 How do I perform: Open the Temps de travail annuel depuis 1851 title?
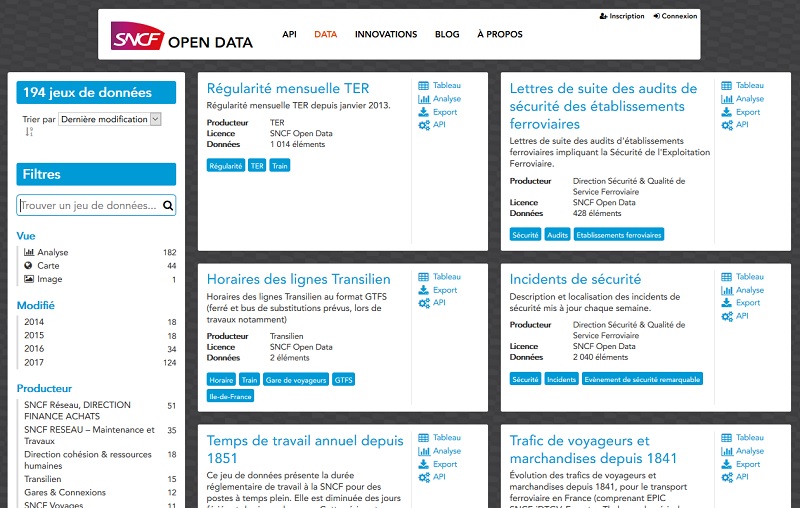pyautogui.click(x=305, y=449)
